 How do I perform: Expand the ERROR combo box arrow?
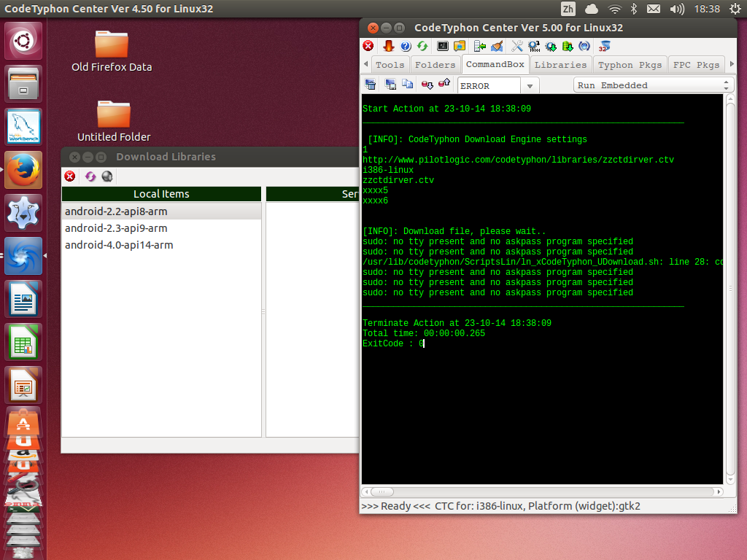click(x=530, y=86)
